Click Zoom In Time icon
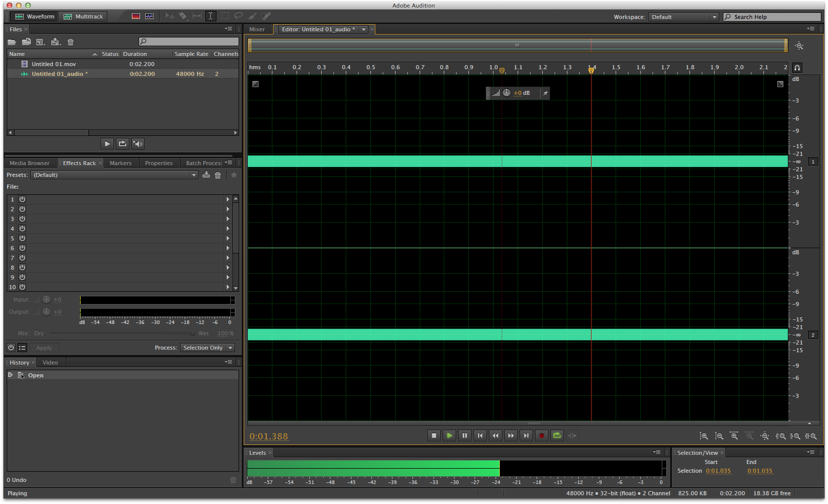 [734, 436]
